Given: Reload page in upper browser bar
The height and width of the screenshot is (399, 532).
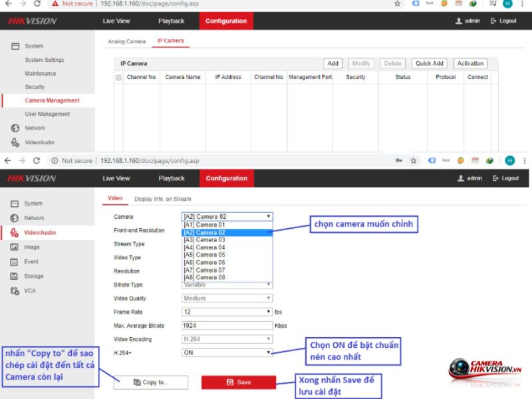Looking at the screenshot, I should tap(37, 3).
